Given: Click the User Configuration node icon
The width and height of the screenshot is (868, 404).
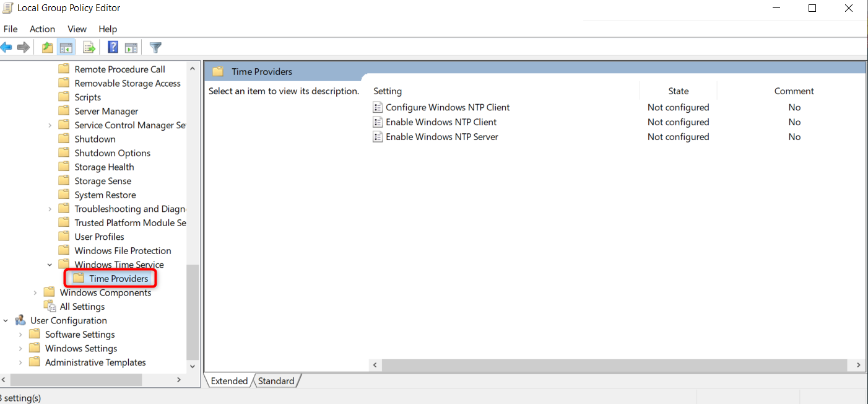Looking at the screenshot, I should coord(20,320).
